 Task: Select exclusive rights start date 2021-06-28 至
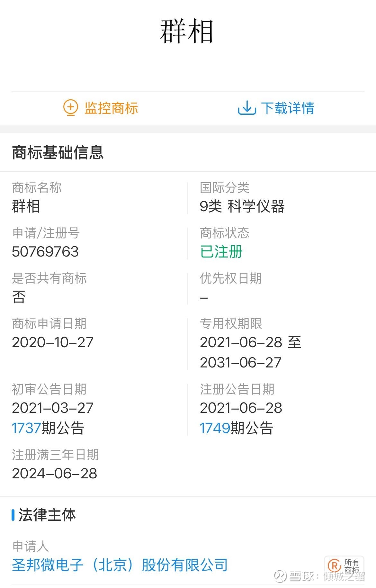(x=251, y=342)
